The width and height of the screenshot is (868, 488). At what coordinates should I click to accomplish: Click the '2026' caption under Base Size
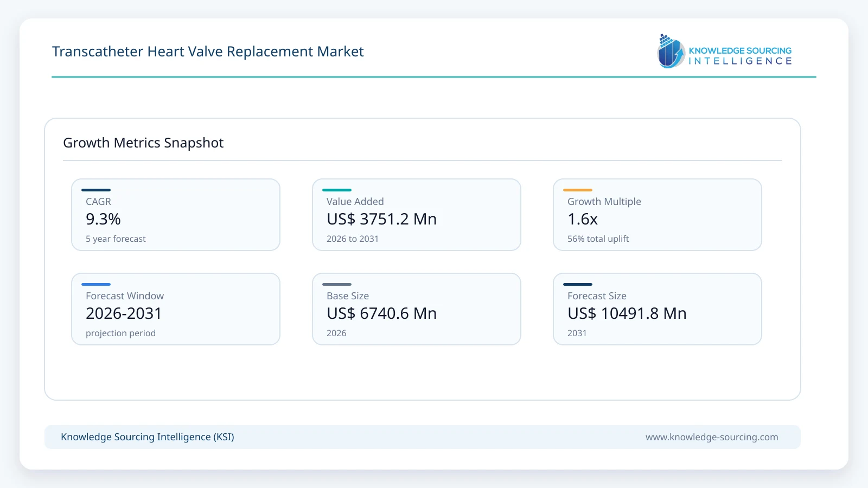(x=336, y=333)
